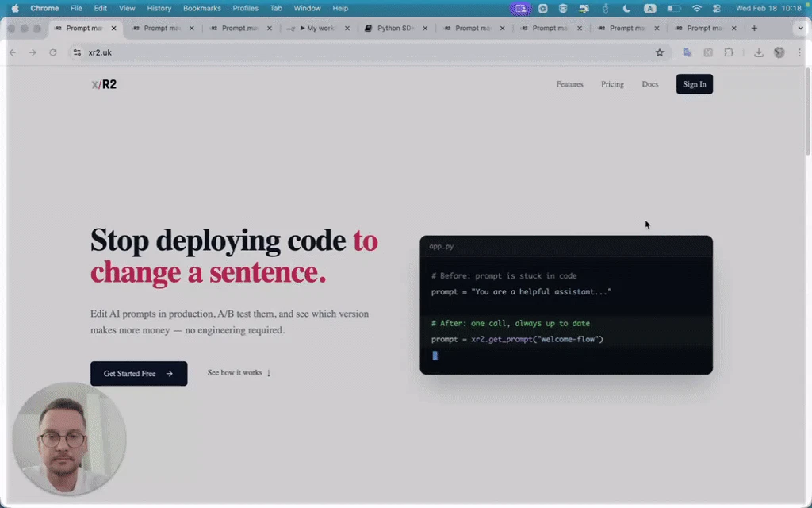Click the '# Before: prompt is stuck in code' comment
Image resolution: width=812 pixels, height=508 pixels.
coord(504,275)
